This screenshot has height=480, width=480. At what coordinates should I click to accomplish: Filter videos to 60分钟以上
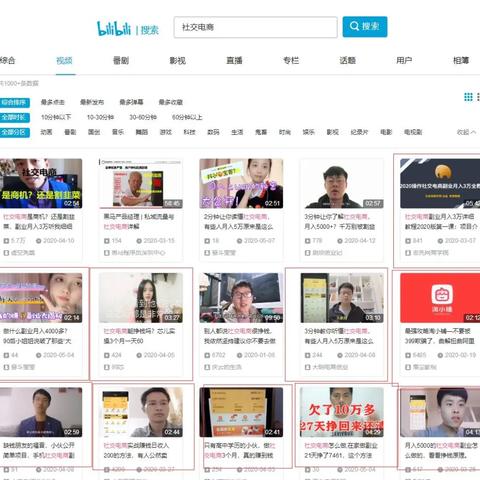point(187,117)
